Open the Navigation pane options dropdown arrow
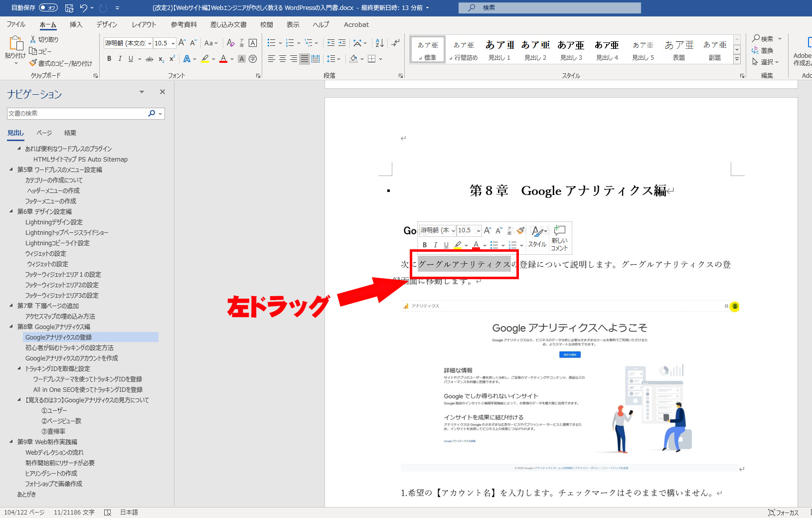 pyautogui.click(x=142, y=92)
